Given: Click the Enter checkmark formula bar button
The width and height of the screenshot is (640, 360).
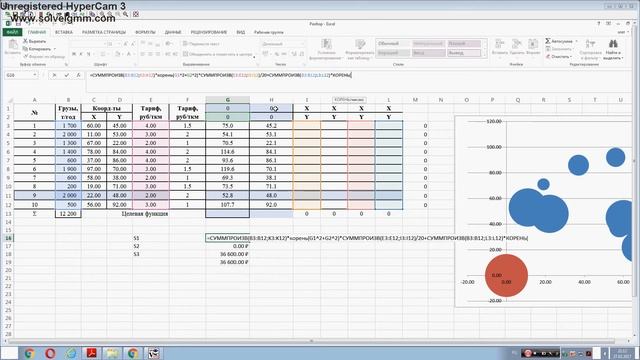Looking at the screenshot, I should click(x=67, y=75).
